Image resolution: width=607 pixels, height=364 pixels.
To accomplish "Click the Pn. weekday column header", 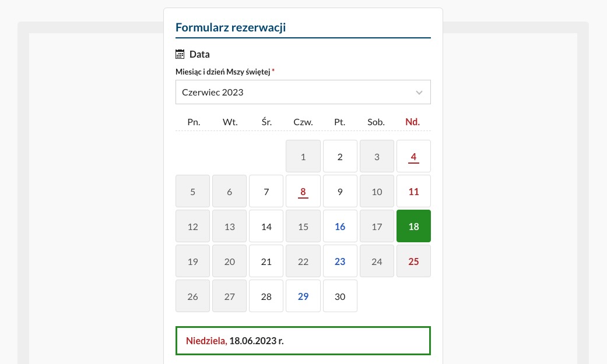I will click(x=194, y=122).
